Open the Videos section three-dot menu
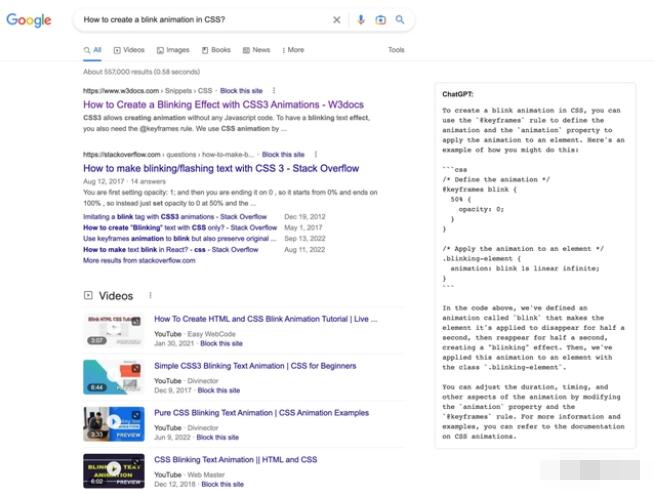Screen dimensions: 654x489 [150, 295]
